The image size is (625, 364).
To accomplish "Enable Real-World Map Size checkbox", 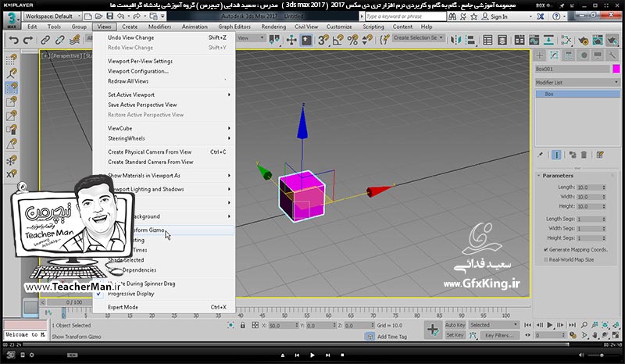I will point(545,259).
